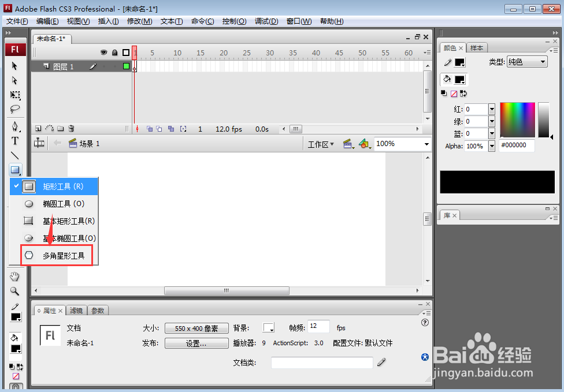Click the Center Frame icon
This screenshot has height=392, width=564.
[137, 129]
